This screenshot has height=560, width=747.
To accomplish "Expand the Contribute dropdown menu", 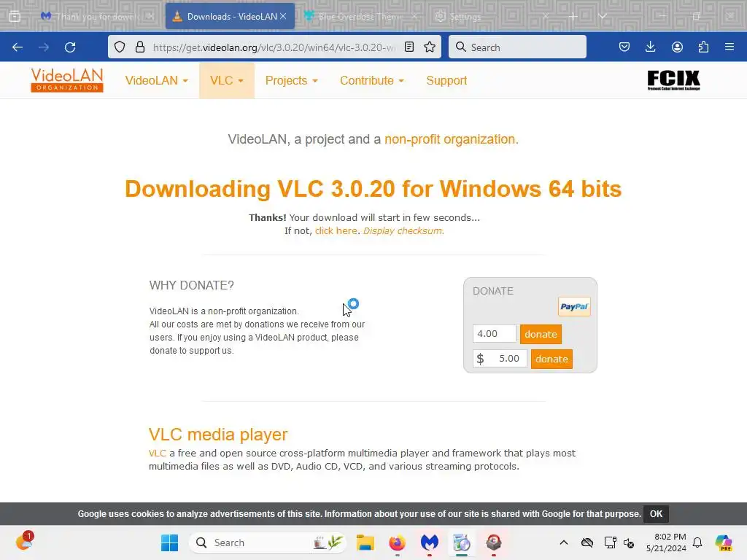I will click(x=371, y=80).
